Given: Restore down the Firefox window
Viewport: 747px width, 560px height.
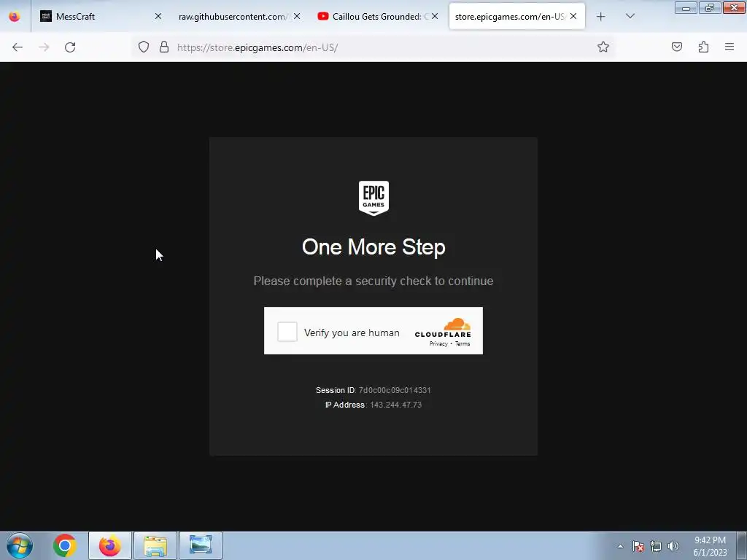Looking at the screenshot, I should coord(710,8).
